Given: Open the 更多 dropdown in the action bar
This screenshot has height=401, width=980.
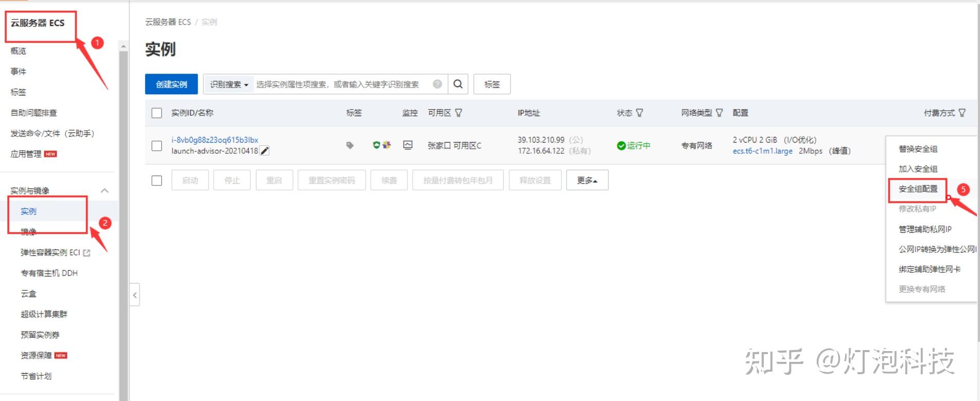Looking at the screenshot, I should click(587, 180).
